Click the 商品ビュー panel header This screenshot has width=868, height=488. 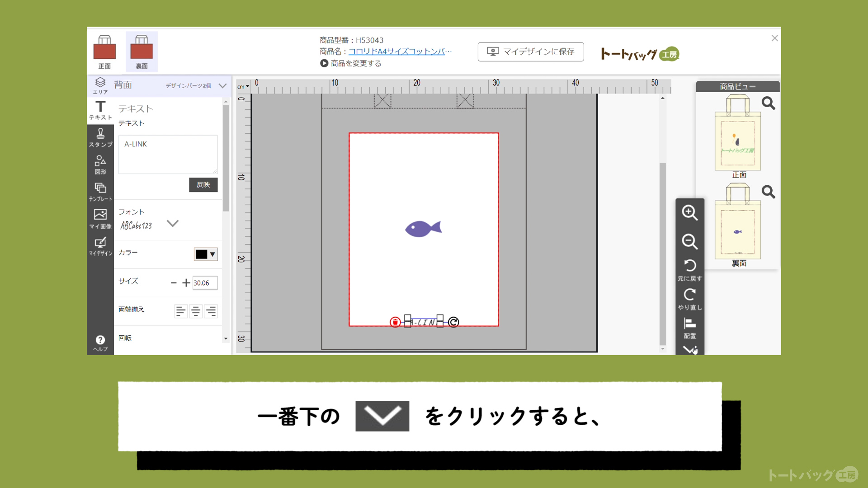(x=738, y=86)
